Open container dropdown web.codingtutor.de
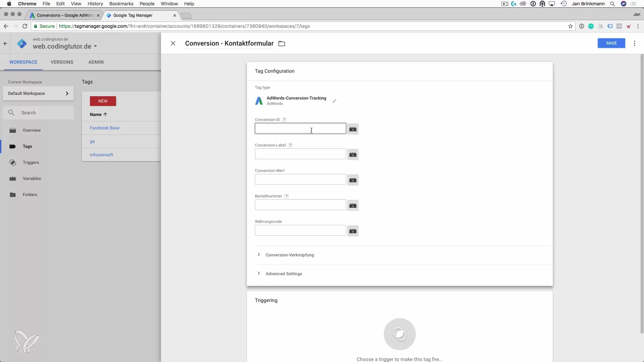Screen dimensions: 644x362 65,47
